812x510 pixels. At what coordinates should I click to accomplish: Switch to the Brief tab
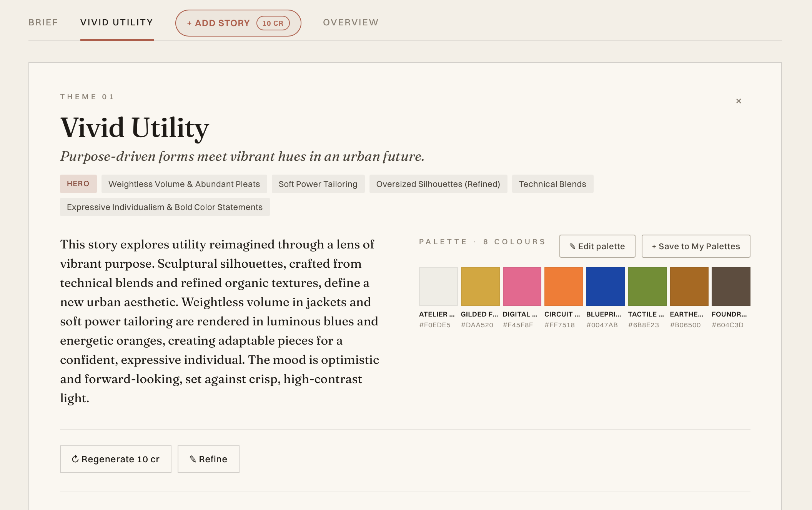tap(43, 22)
